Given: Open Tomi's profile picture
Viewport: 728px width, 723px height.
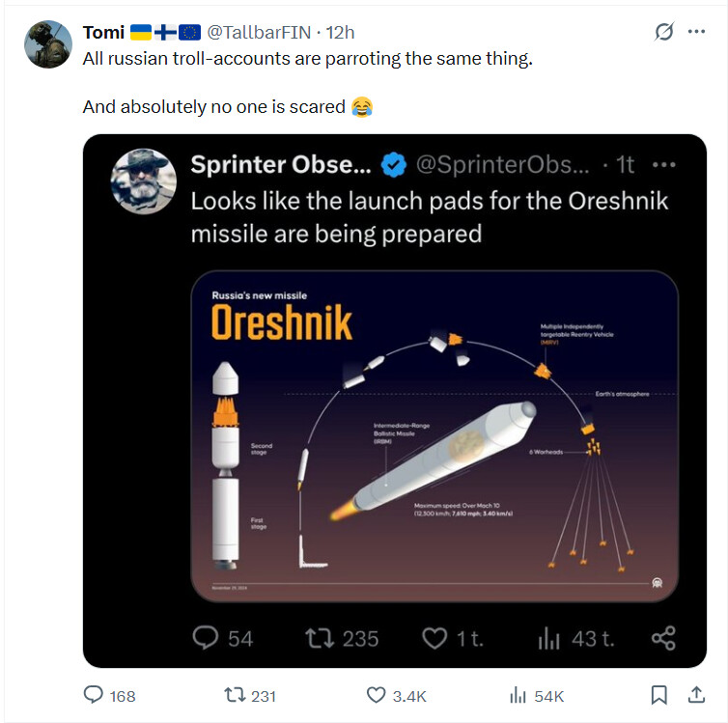Looking at the screenshot, I should pos(48,44).
